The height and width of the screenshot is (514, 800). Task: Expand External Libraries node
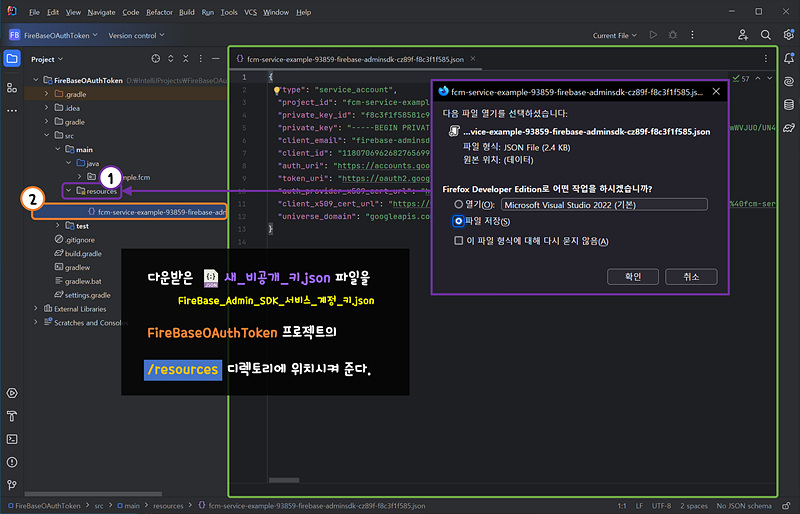(36, 308)
